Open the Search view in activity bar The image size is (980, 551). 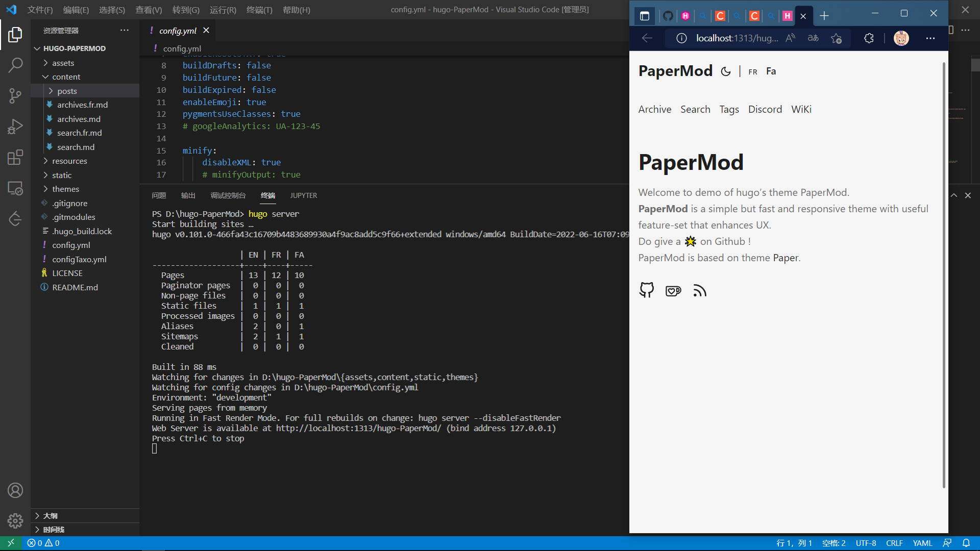click(15, 65)
